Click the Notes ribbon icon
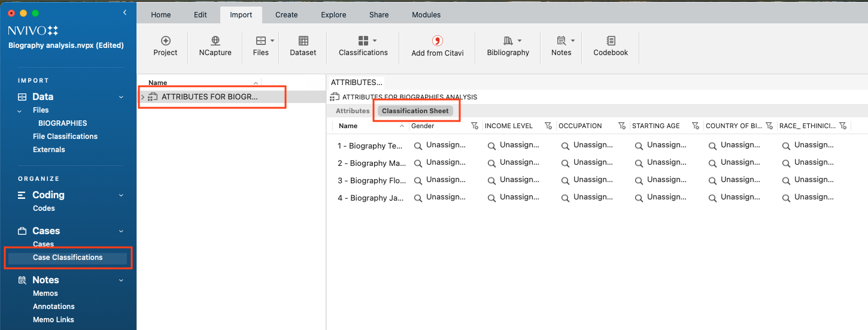 tap(561, 41)
